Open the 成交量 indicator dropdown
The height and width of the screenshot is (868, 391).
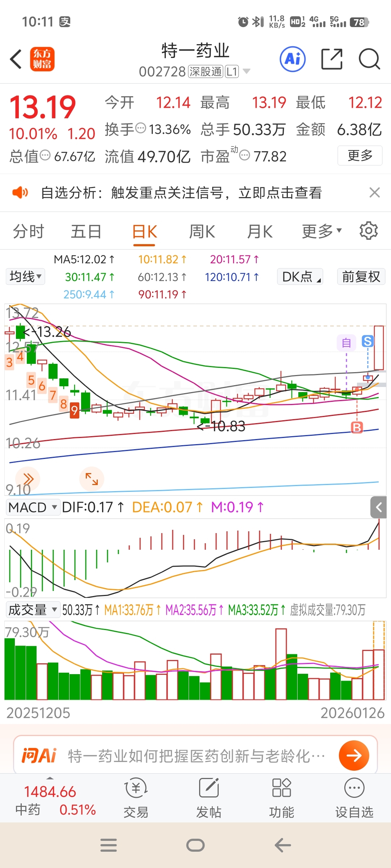[33, 610]
